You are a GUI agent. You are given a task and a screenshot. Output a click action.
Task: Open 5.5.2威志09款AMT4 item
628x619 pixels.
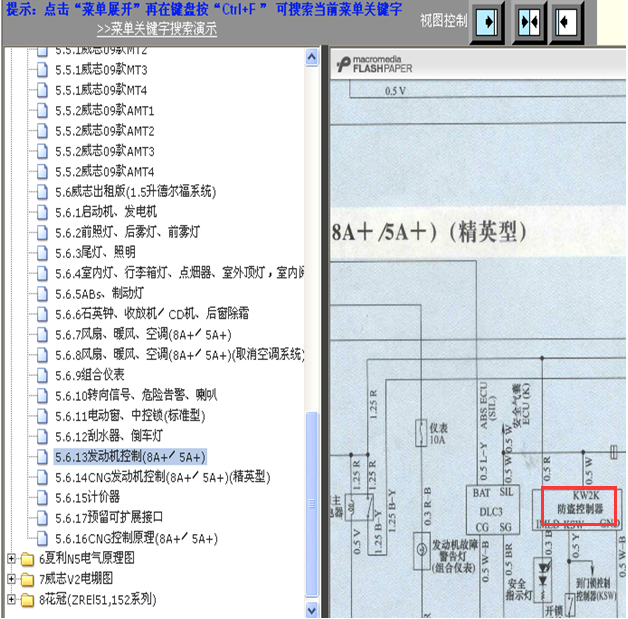(x=105, y=172)
